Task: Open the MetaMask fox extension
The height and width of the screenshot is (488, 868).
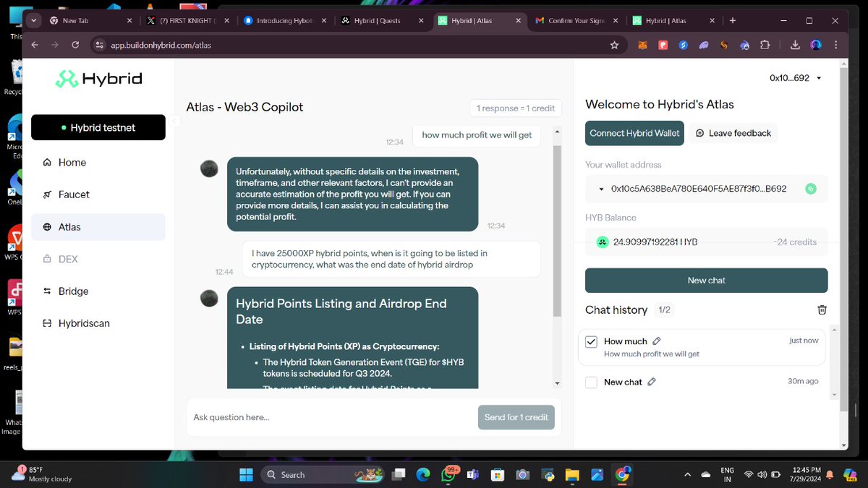Action: tap(642, 45)
